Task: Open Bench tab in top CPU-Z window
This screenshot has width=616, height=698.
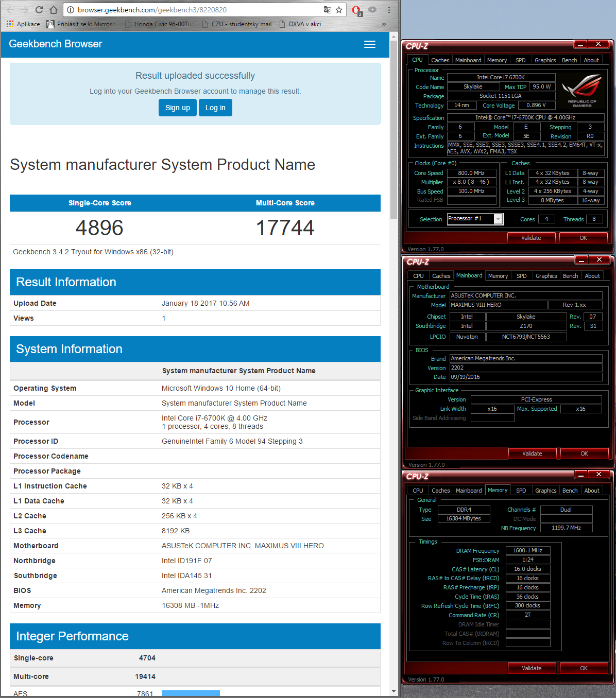Action: tap(569, 60)
